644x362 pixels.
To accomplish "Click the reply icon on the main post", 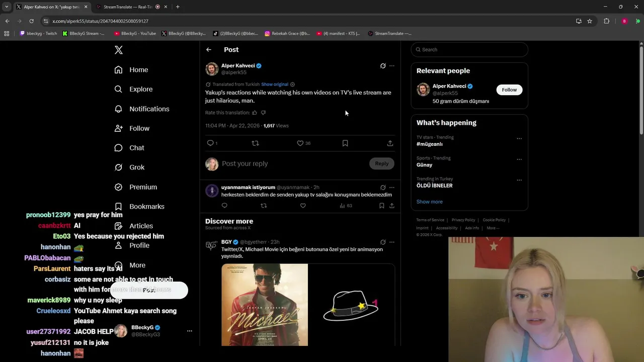I will coord(210,143).
